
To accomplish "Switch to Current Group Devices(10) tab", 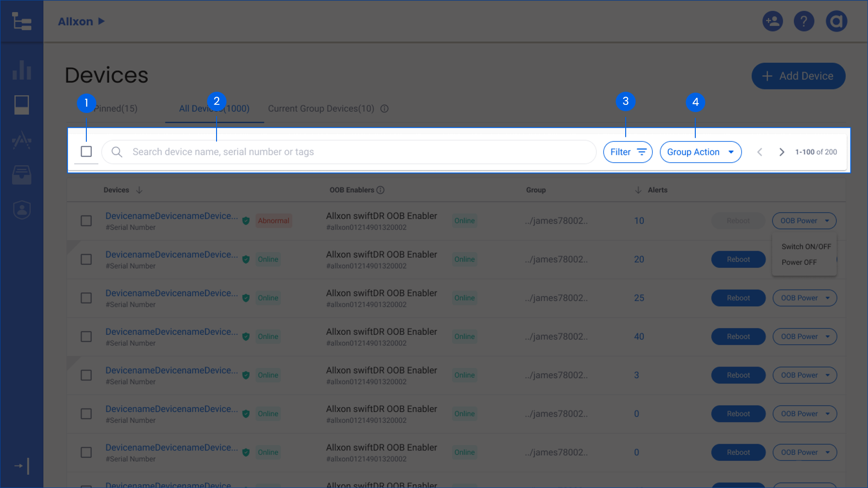I will [x=321, y=108].
